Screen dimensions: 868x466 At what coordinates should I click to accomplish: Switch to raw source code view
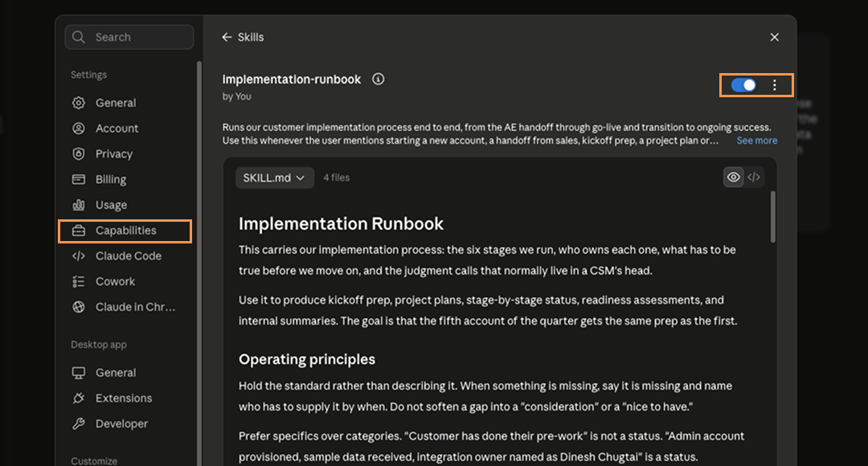(753, 177)
